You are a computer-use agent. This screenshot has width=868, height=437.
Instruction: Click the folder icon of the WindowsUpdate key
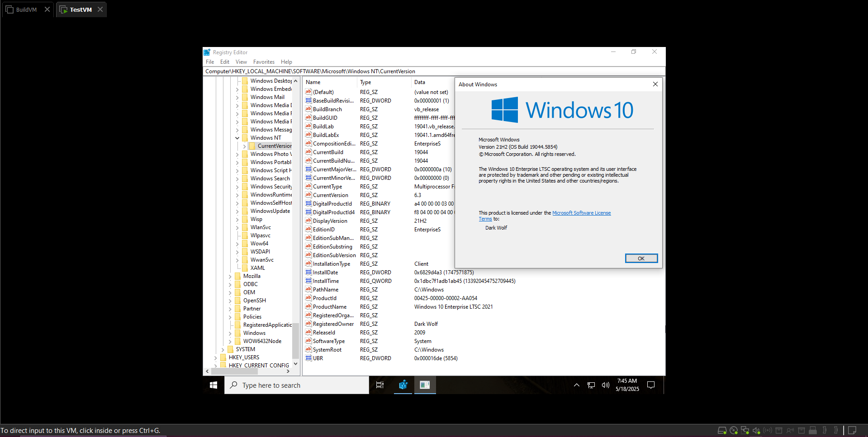[245, 211]
